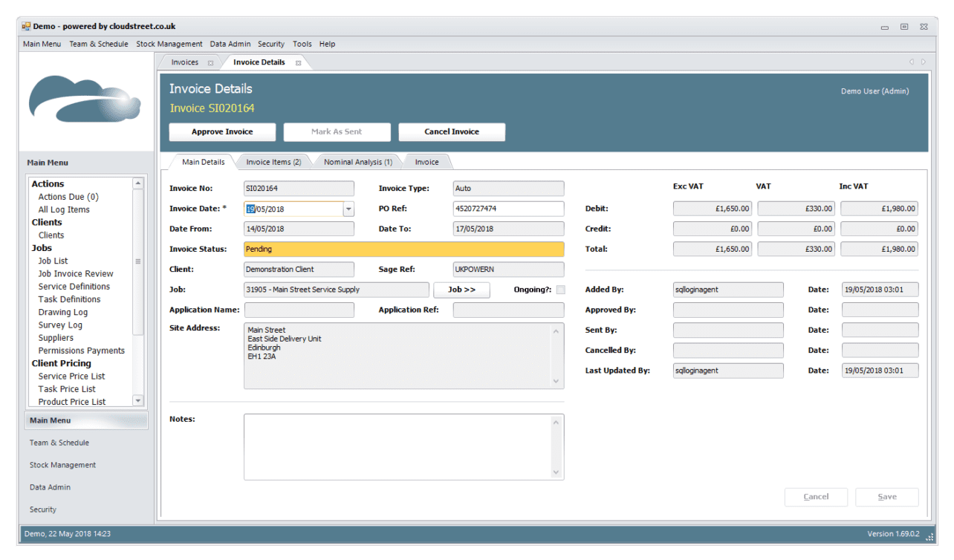This screenshot has height=560, width=954.
Task: Open the Help menu
Action: [327, 44]
